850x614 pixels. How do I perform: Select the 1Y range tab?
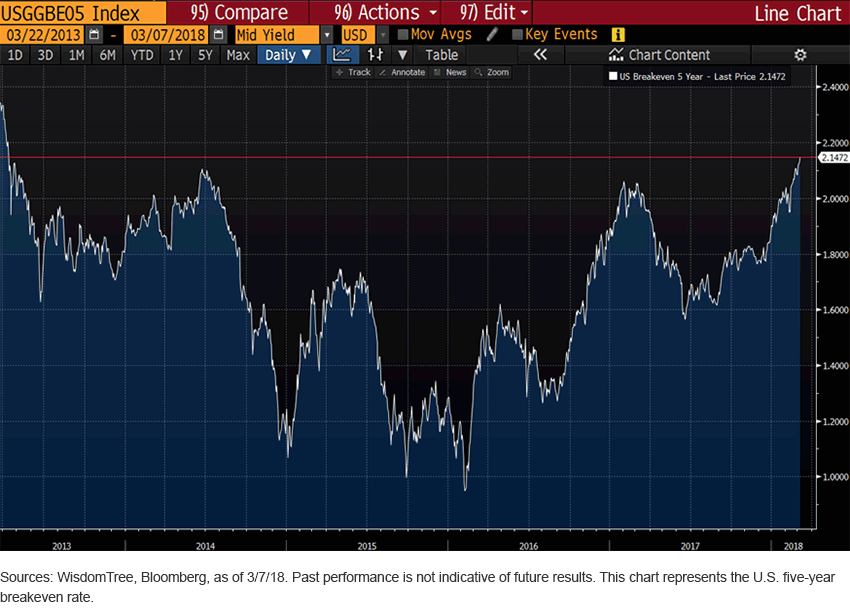click(x=175, y=55)
